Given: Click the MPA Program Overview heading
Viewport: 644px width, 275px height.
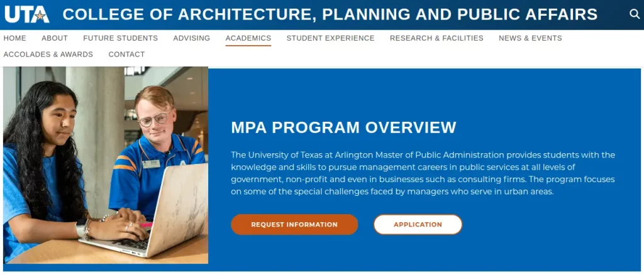Looking at the screenshot, I should click(x=343, y=127).
